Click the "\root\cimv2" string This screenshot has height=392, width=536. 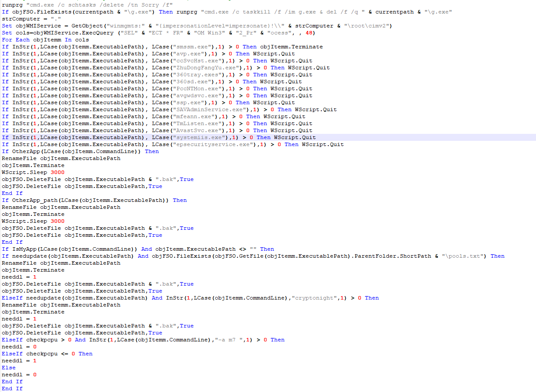pos(367,26)
